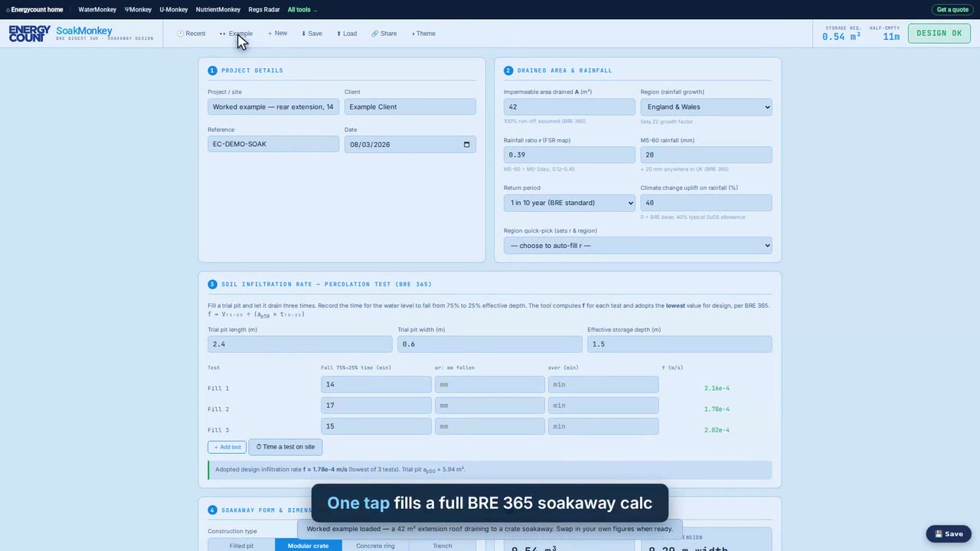980x551 pixels.
Task: Click floating Save button
Action: (949, 534)
